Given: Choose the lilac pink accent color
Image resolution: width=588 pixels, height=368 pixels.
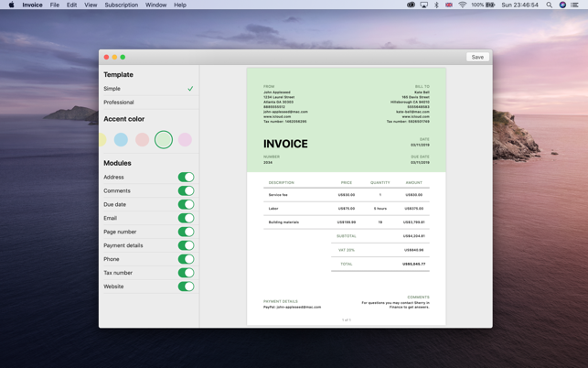Looking at the screenshot, I should 185,140.
